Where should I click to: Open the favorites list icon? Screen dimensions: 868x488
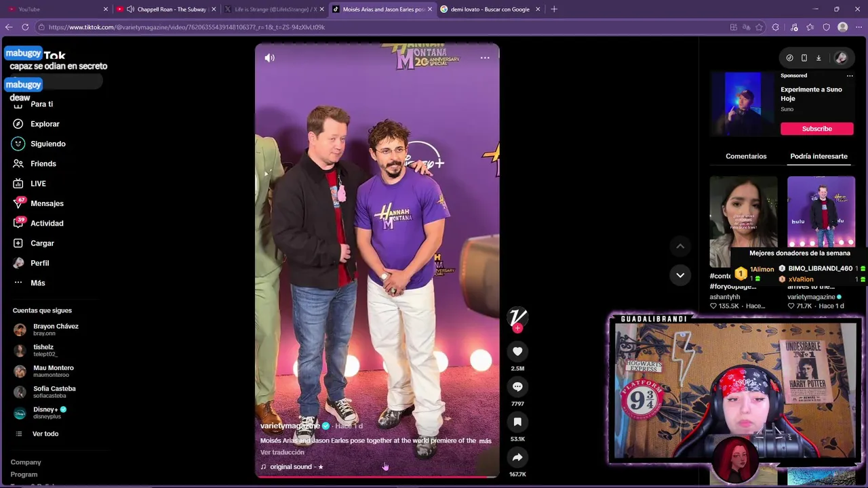[810, 27]
